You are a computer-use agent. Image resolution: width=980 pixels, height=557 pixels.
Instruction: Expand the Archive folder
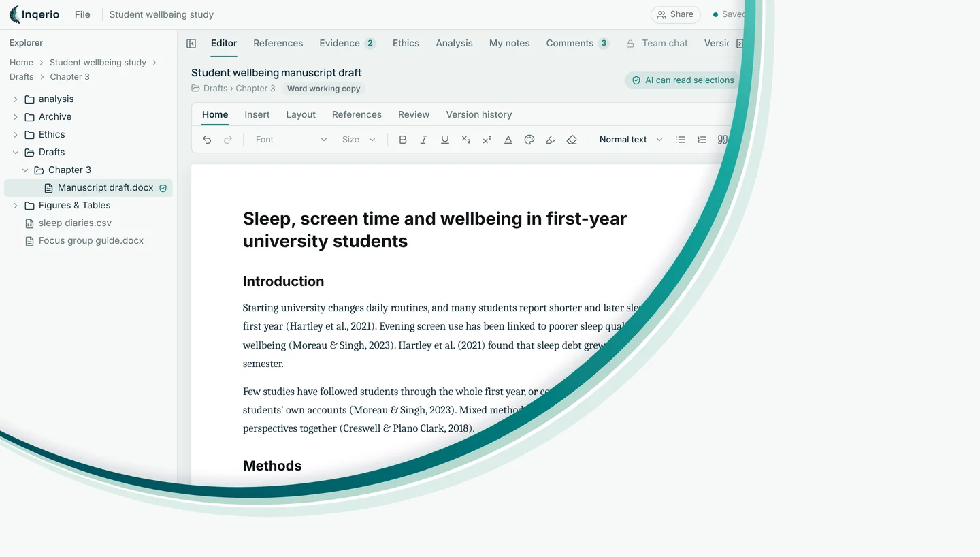pyautogui.click(x=16, y=117)
